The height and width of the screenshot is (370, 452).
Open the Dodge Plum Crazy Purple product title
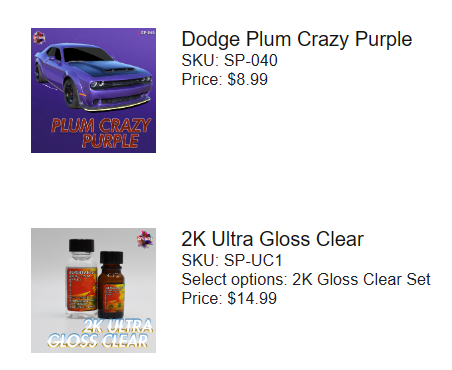tap(297, 39)
